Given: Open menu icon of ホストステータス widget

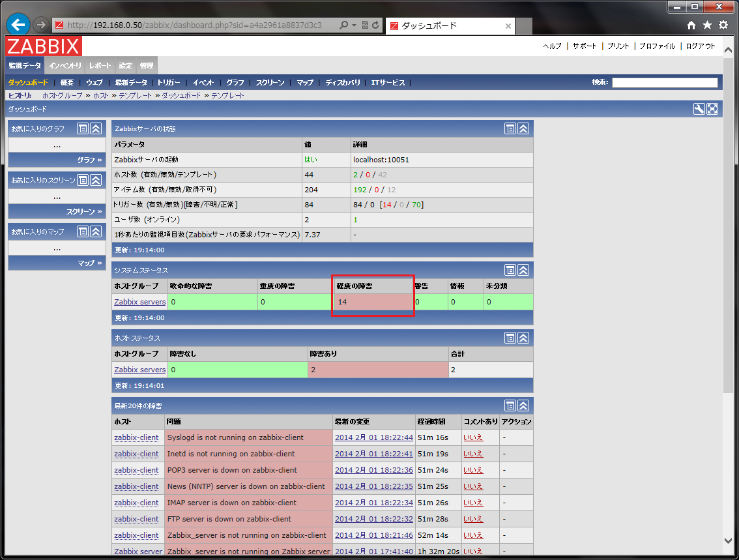Looking at the screenshot, I should [510, 338].
